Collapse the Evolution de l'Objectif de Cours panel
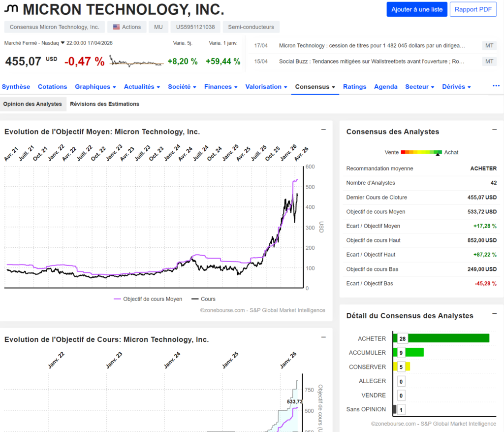The height and width of the screenshot is (432, 504). [323, 337]
